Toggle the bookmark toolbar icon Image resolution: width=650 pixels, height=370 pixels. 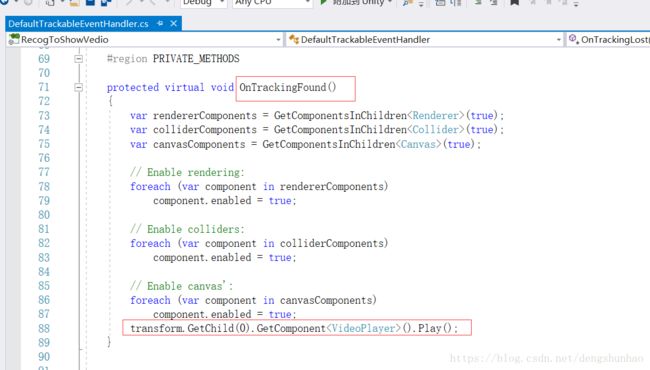click(514, 3)
